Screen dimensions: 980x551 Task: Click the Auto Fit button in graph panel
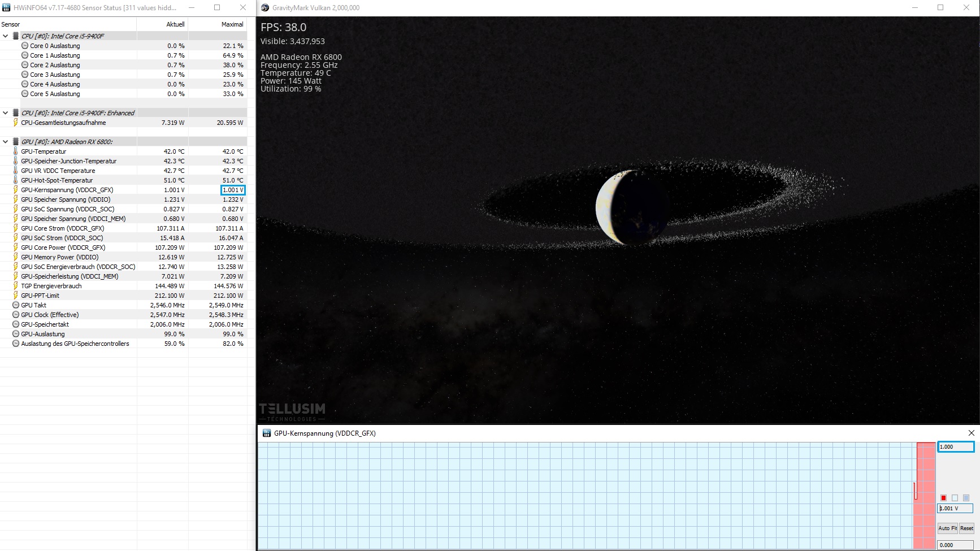(948, 528)
